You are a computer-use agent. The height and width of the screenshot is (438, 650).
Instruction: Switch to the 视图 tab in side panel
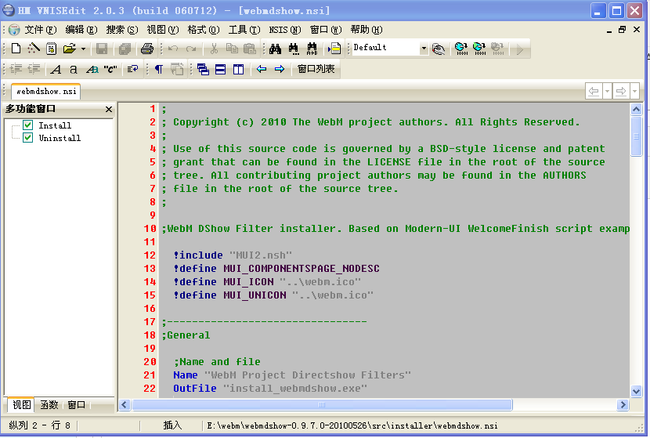(x=22, y=405)
